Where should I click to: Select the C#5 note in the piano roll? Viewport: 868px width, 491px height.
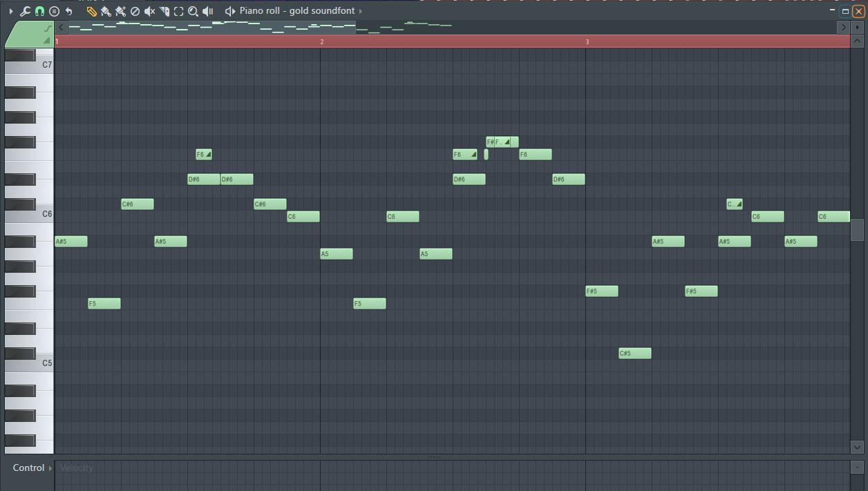pos(634,353)
